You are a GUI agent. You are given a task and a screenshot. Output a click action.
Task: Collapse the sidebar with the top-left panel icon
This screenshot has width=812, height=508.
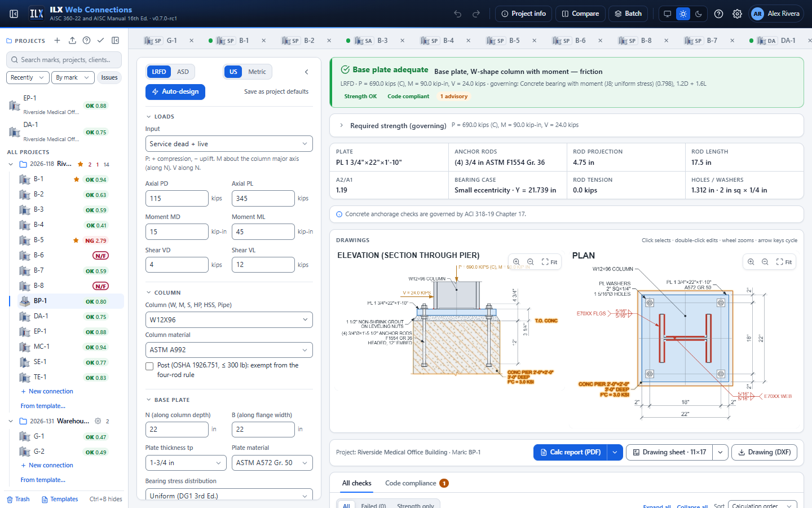tap(14, 14)
